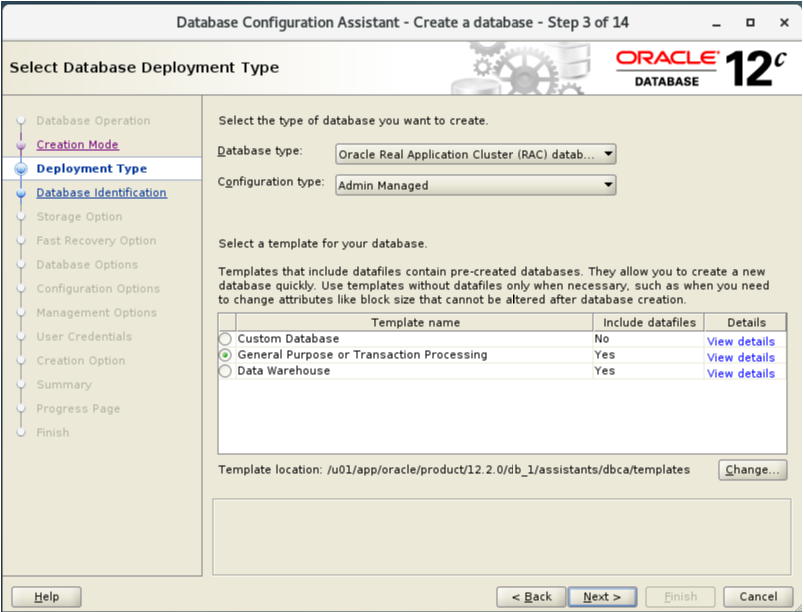Click General Purpose or Transaction Processing text
Screen dimensions: 804x612
362,355
